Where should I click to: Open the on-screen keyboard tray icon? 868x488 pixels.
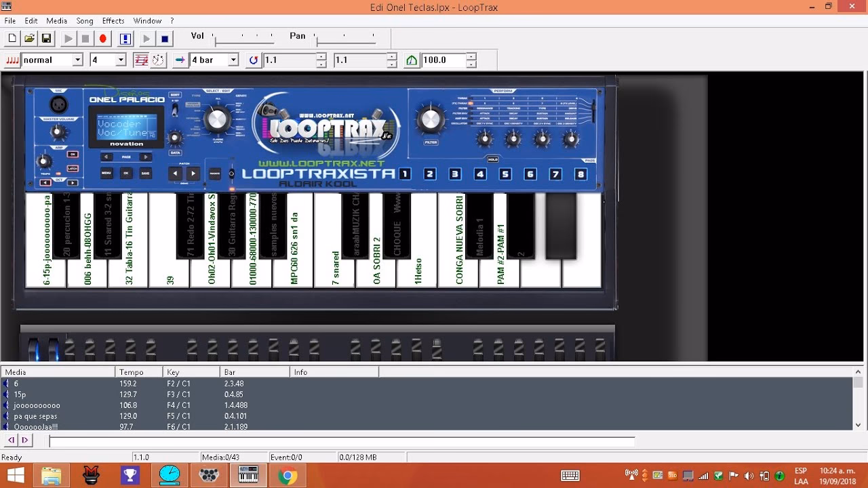click(570, 476)
